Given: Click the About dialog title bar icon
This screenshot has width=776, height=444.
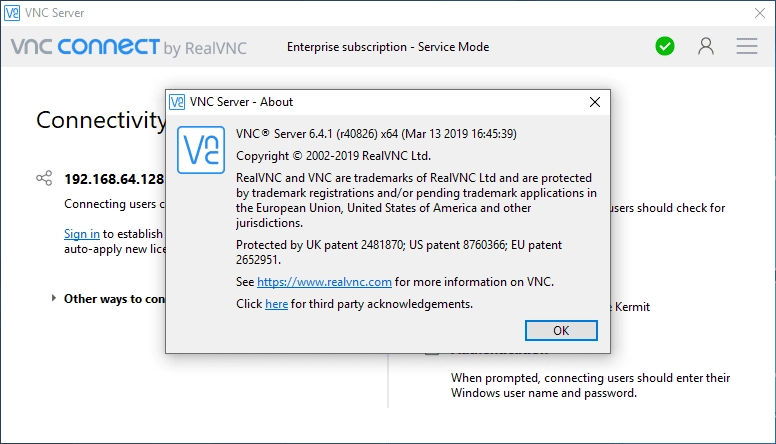Looking at the screenshot, I should click(x=177, y=102).
